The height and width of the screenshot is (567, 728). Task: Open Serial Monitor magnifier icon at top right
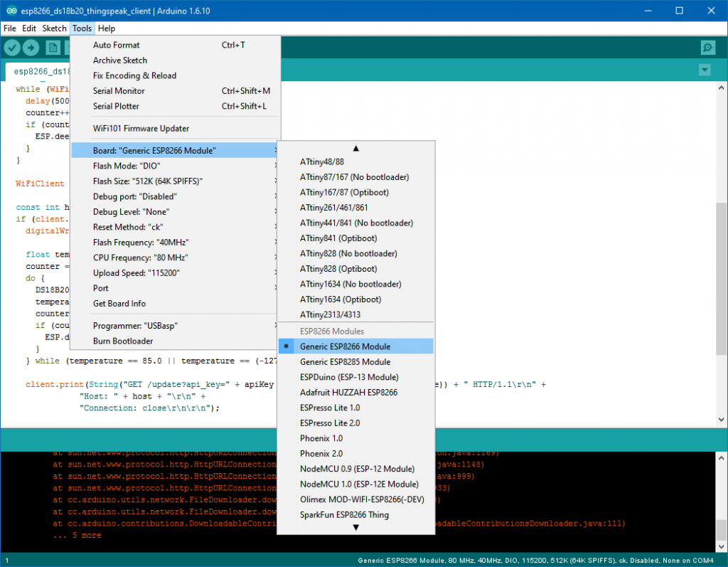click(x=707, y=48)
